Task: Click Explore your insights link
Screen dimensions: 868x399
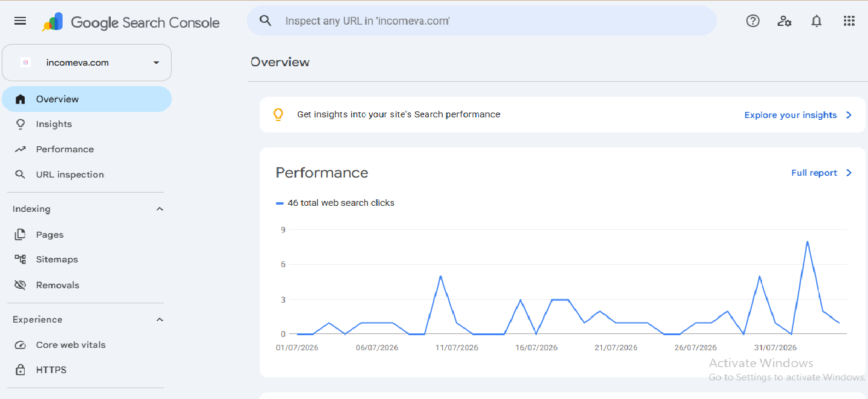Action: [790, 115]
